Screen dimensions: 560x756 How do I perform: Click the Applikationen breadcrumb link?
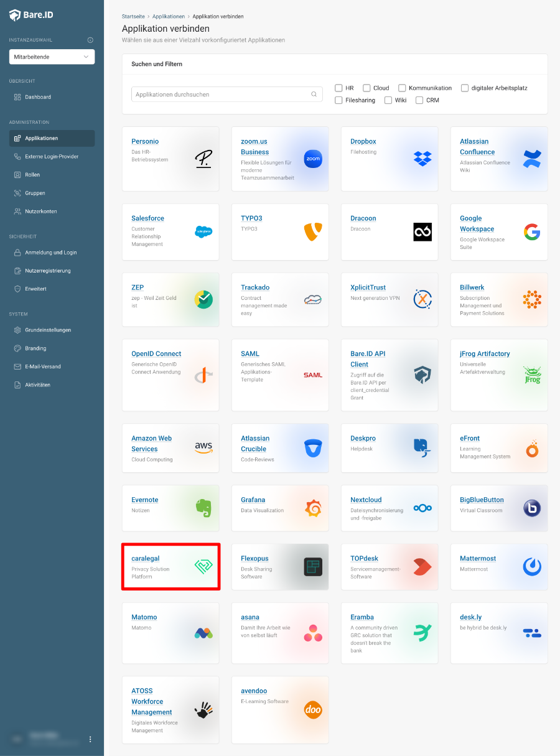pos(169,16)
